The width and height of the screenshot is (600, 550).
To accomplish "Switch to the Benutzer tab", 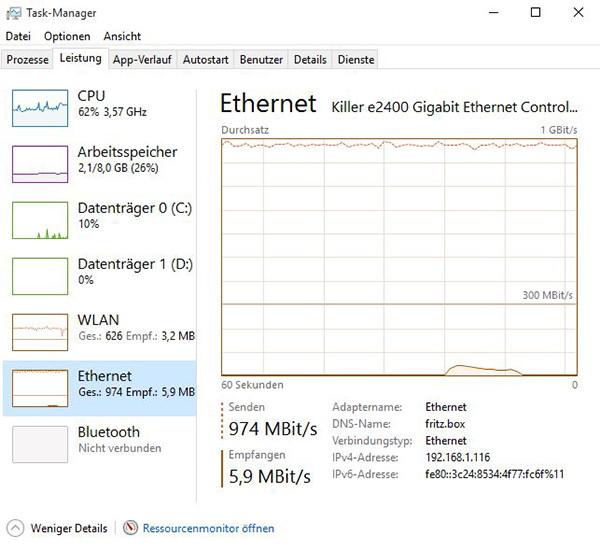I will tap(261, 60).
